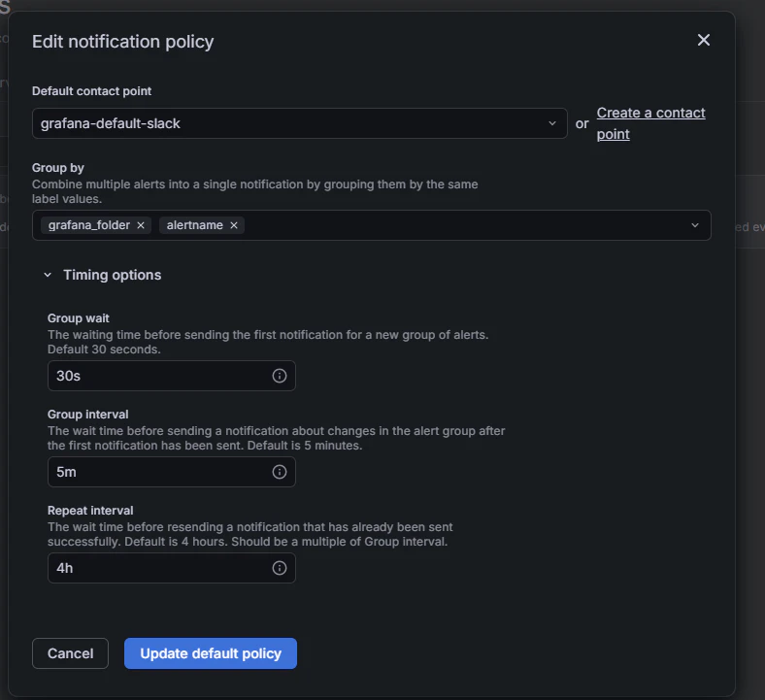The height and width of the screenshot is (700, 765).
Task: Collapse the Timing options section
Action: pos(48,275)
